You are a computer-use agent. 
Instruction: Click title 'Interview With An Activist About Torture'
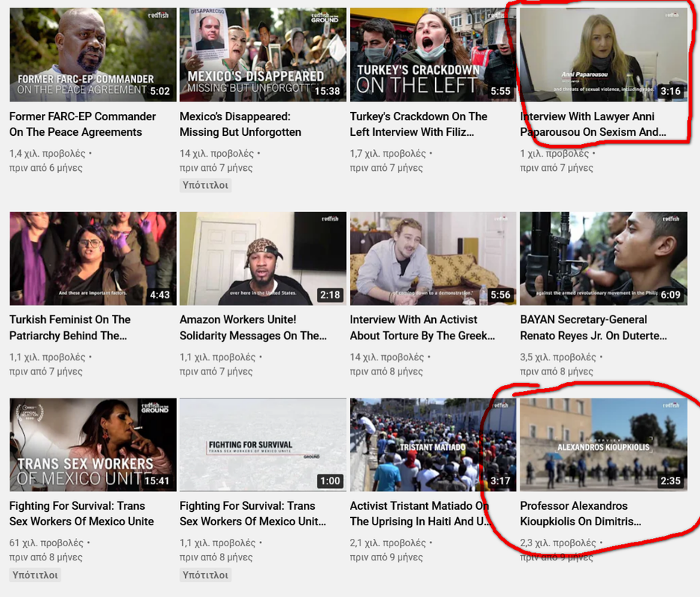422,328
